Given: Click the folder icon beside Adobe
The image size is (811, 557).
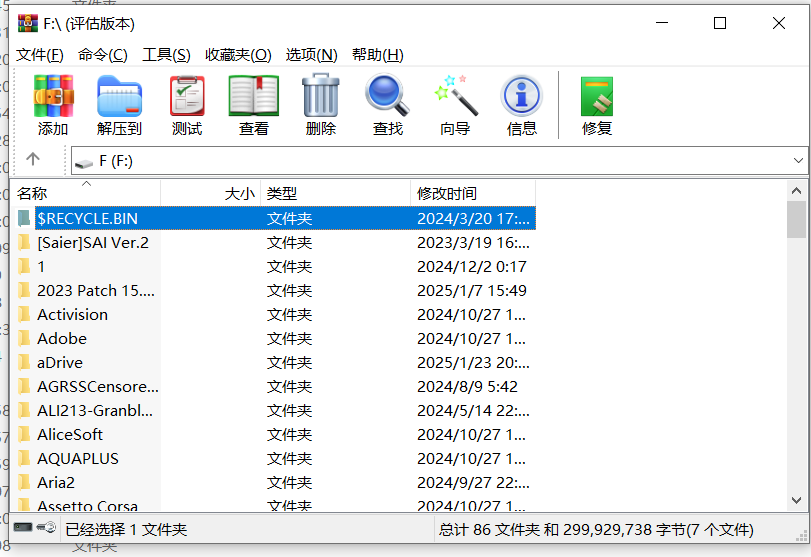Looking at the screenshot, I should click(x=24, y=338).
